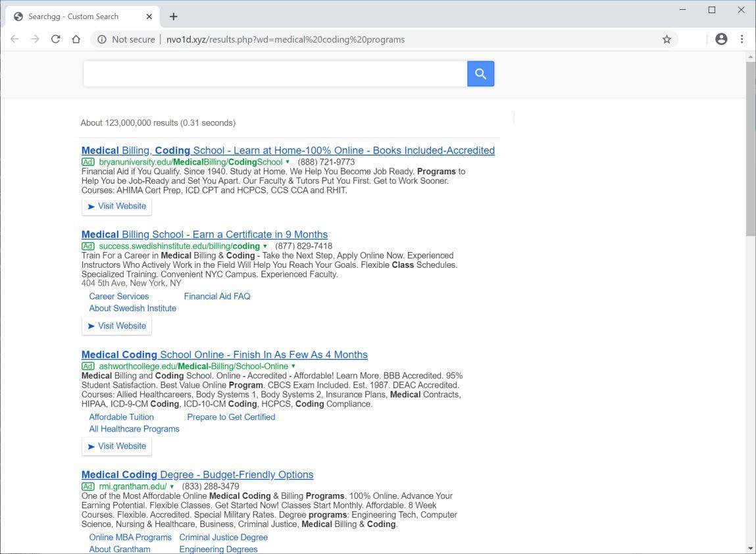Open Medical Coding School Online result title
This screenshot has height=554, width=756.
[x=224, y=355]
